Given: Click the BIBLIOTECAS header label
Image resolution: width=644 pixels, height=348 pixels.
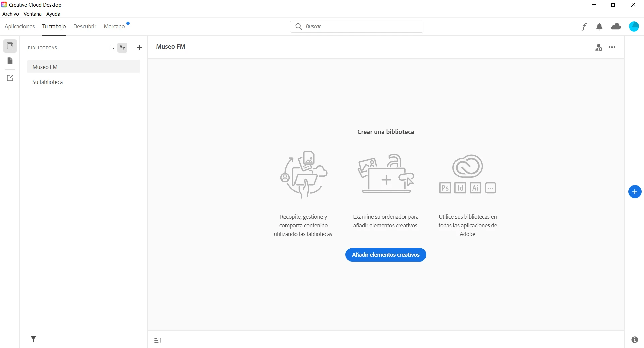Looking at the screenshot, I should (42, 48).
